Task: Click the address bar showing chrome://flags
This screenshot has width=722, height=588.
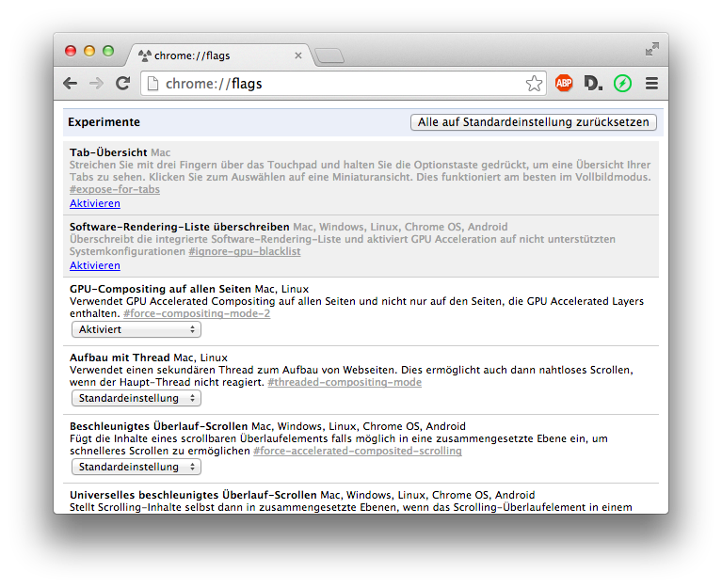Action: pos(343,84)
